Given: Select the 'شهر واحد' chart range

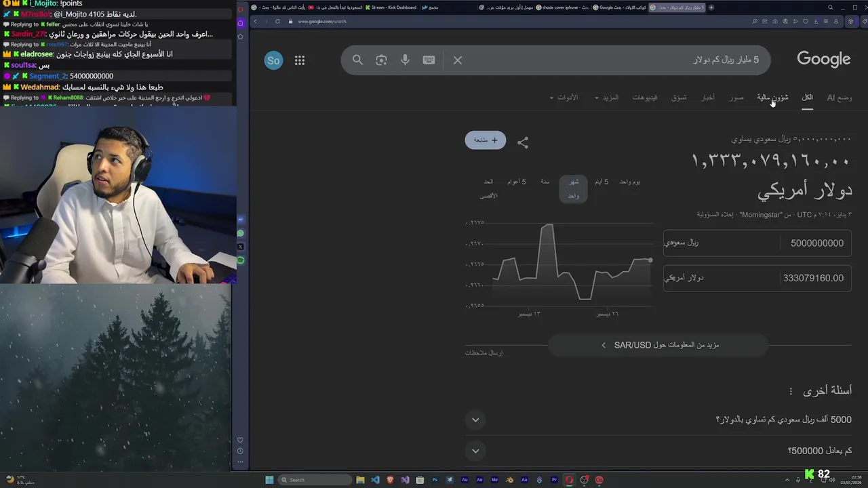Looking at the screenshot, I should point(574,188).
